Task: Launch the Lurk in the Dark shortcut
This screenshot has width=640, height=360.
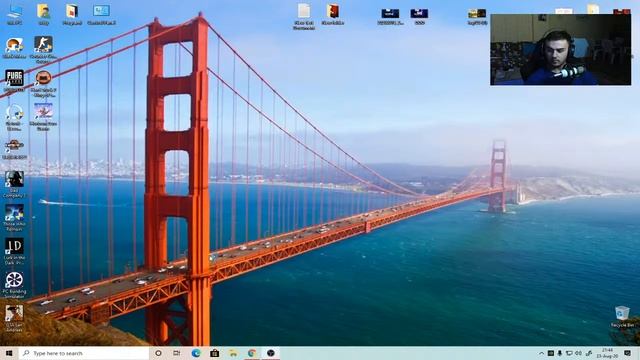Action: (14, 251)
